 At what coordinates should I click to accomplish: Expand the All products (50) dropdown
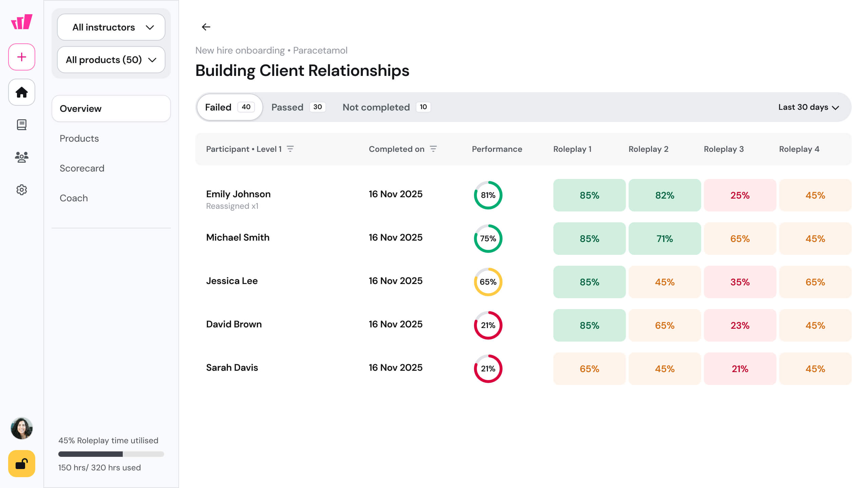pyautogui.click(x=111, y=60)
